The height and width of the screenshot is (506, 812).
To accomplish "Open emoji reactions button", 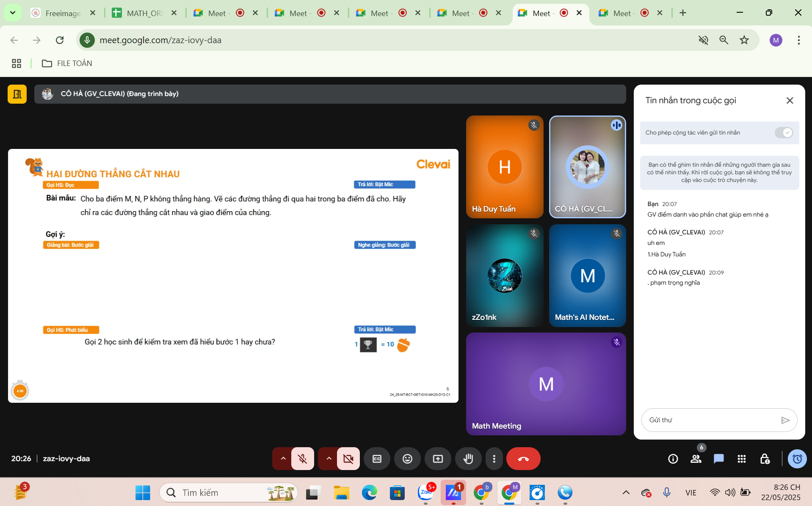I will point(407,459).
